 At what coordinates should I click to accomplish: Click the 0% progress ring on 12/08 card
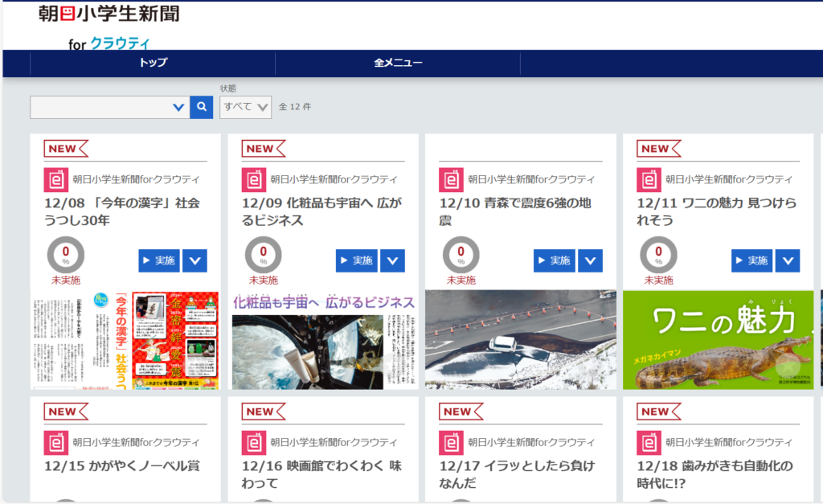66,256
